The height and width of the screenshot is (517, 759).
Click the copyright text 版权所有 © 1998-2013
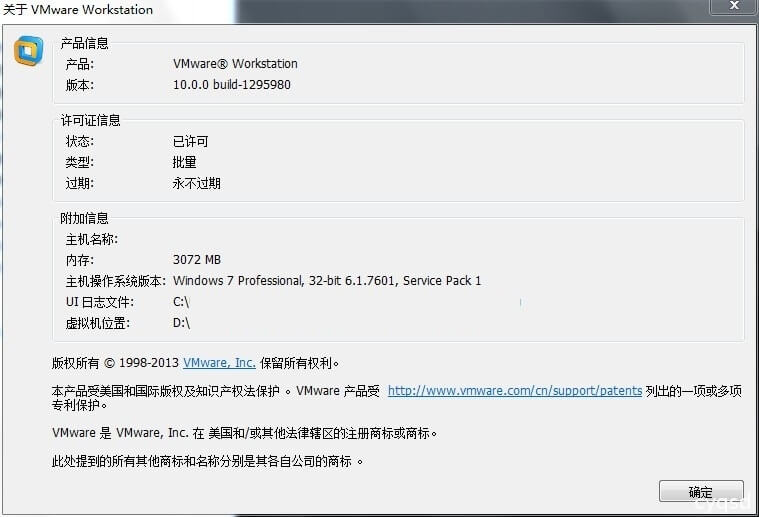[115, 363]
